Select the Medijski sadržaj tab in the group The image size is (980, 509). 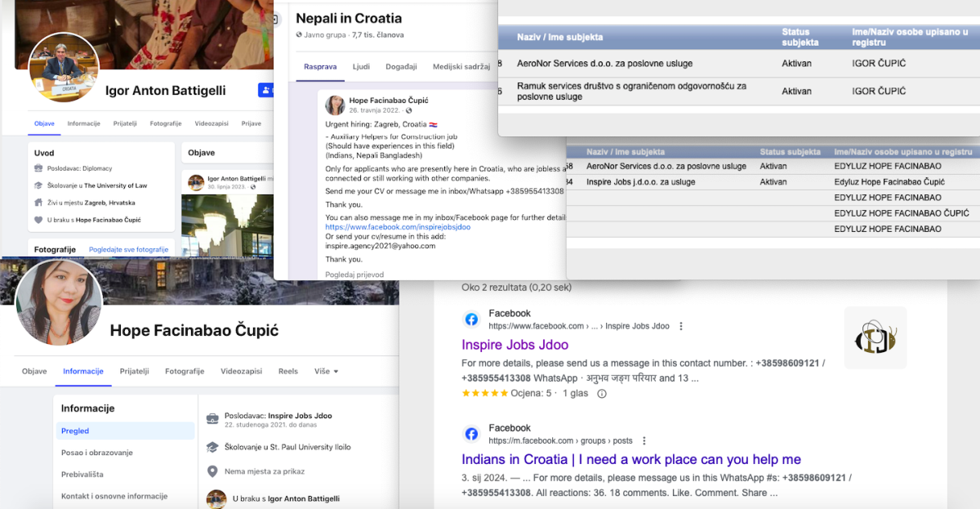(x=461, y=66)
